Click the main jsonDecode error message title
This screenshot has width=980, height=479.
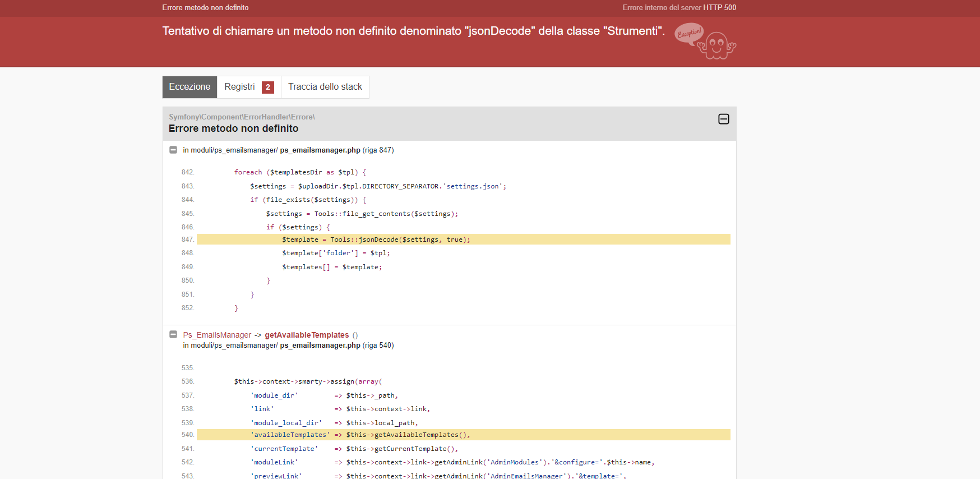(413, 31)
